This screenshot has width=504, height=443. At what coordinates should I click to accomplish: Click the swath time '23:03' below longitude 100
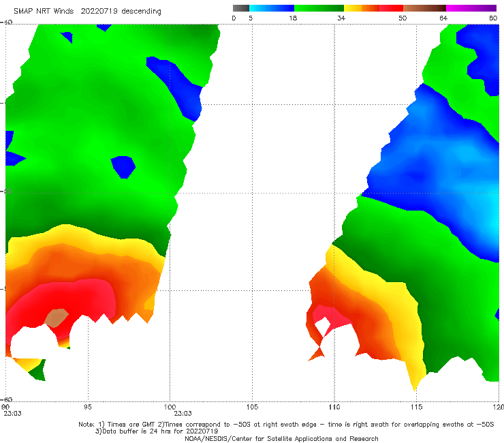(183, 414)
